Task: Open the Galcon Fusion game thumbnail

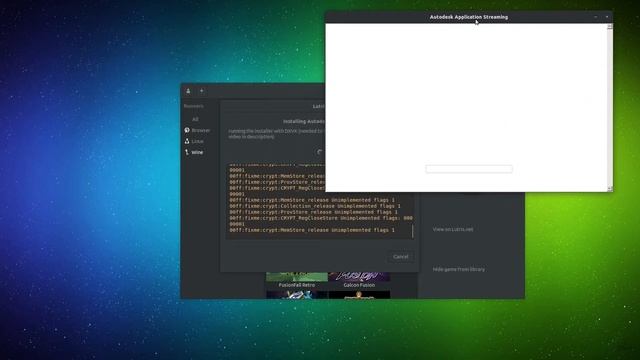Action: (x=359, y=278)
